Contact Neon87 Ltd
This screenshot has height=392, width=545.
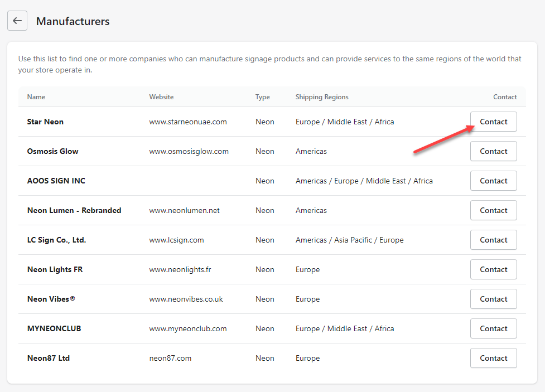click(x=493, y=358)
